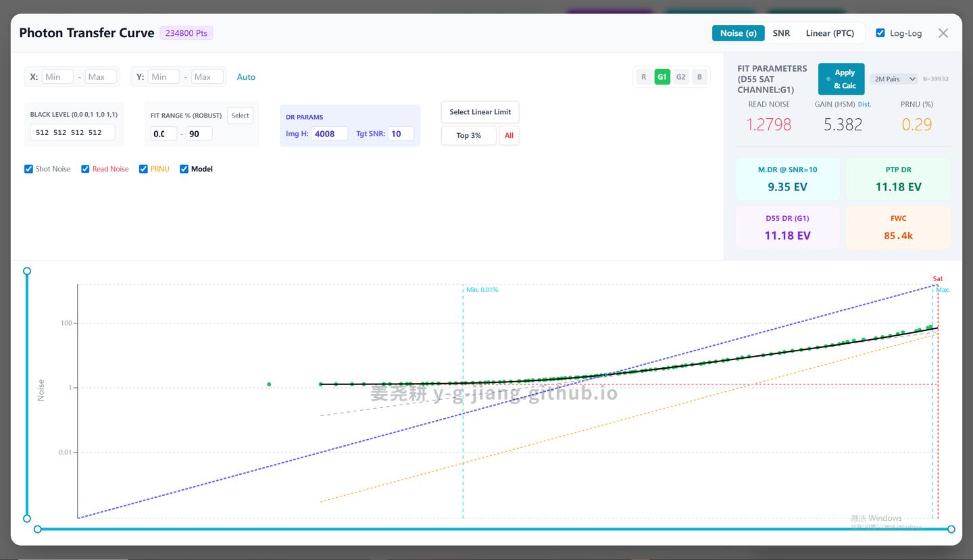
Task: Focus the X axis Max field
Action: [x=101, y=77]
